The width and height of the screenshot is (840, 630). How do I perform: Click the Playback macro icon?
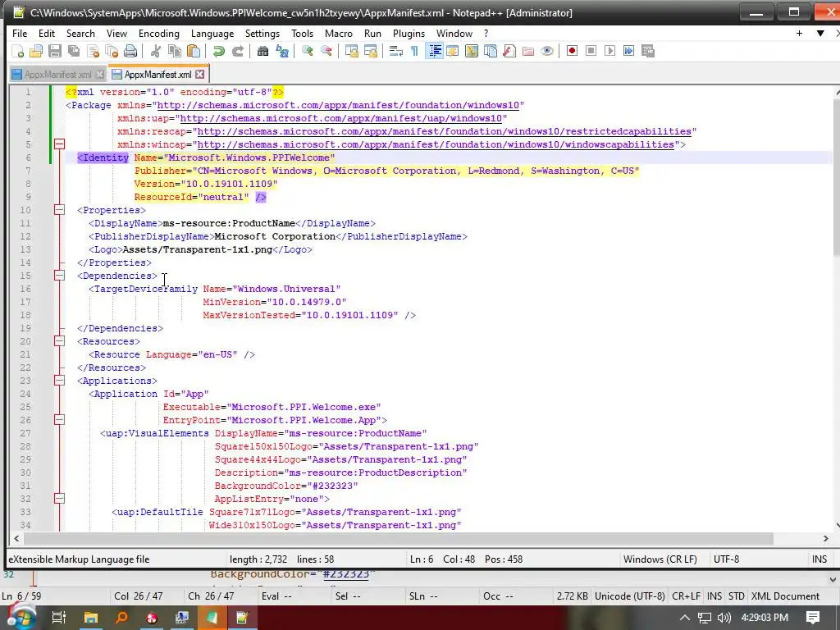609,52
